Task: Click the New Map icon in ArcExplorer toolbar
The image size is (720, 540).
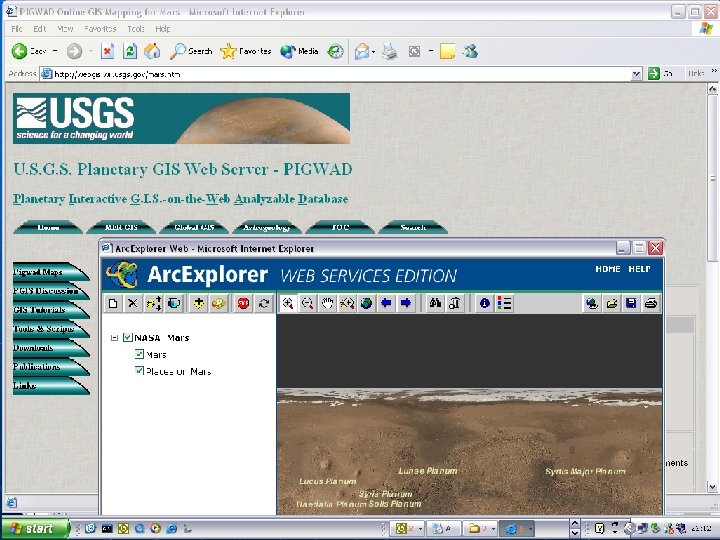Action: click(113, 303)
